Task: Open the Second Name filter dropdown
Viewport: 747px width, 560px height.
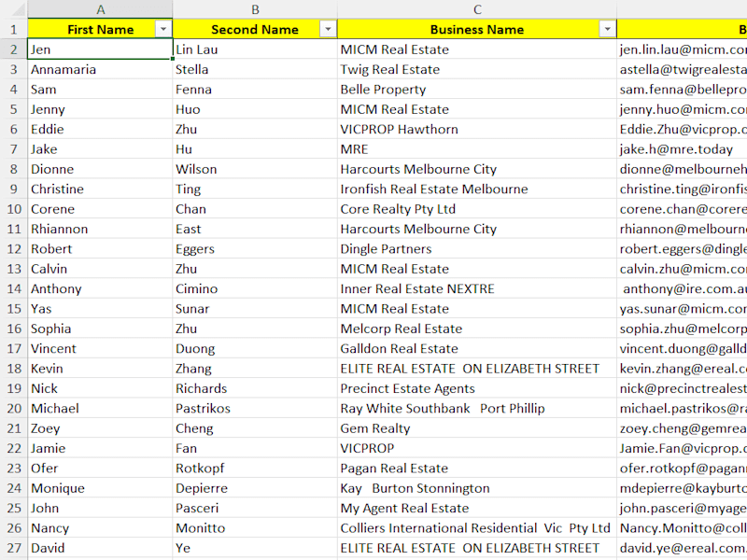Action: click(328, 29)
